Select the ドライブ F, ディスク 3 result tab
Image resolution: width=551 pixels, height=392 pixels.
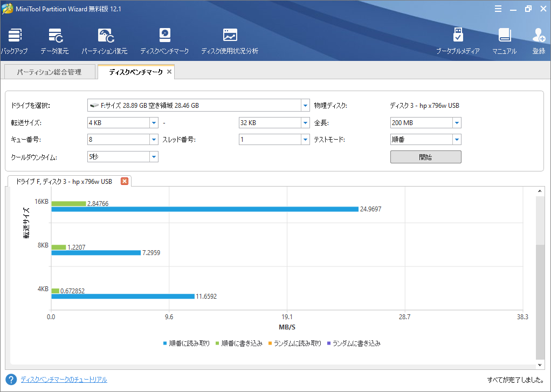tap(64, 181)
